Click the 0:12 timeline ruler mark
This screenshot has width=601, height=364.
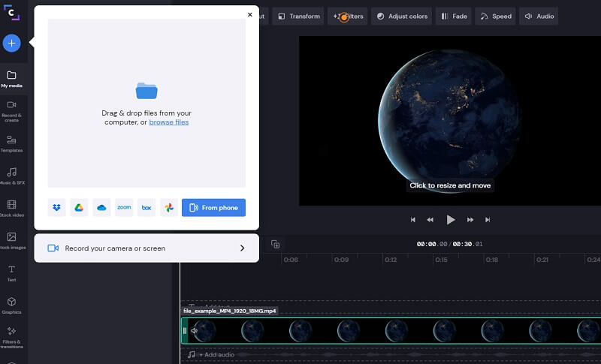tap(391, 260)
